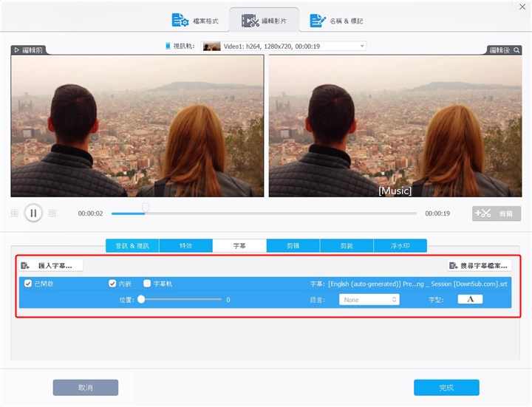Click the video track blue icon

pyautogui.click(x=168, y=46)
